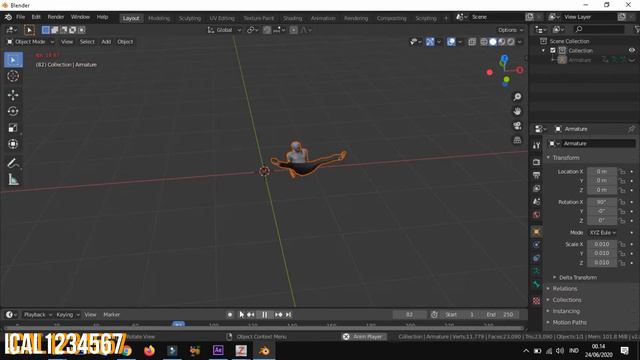The height and width of the screenshot is (360, 640).
Task: Expand the Relations panel
Action: coord(565,289)
